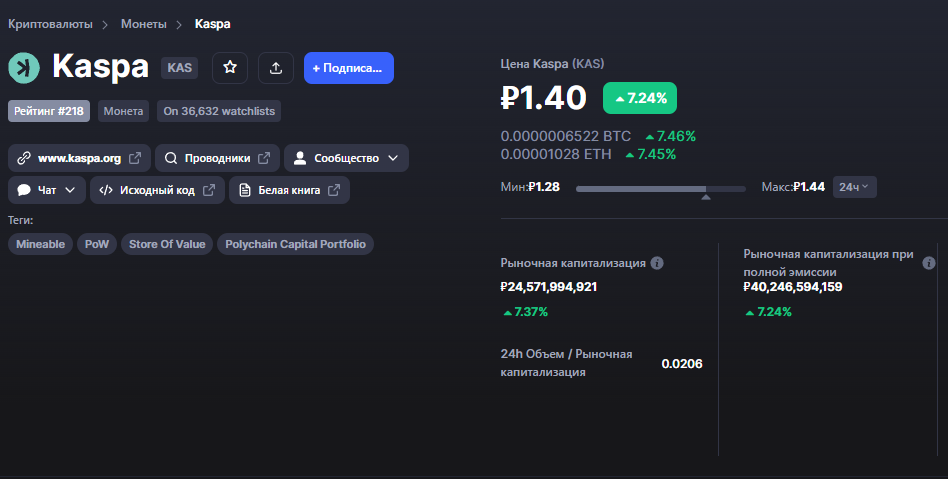Expand the Сообщество community dropdown
This screenshot has height=479, width=948.
point(346,158)
